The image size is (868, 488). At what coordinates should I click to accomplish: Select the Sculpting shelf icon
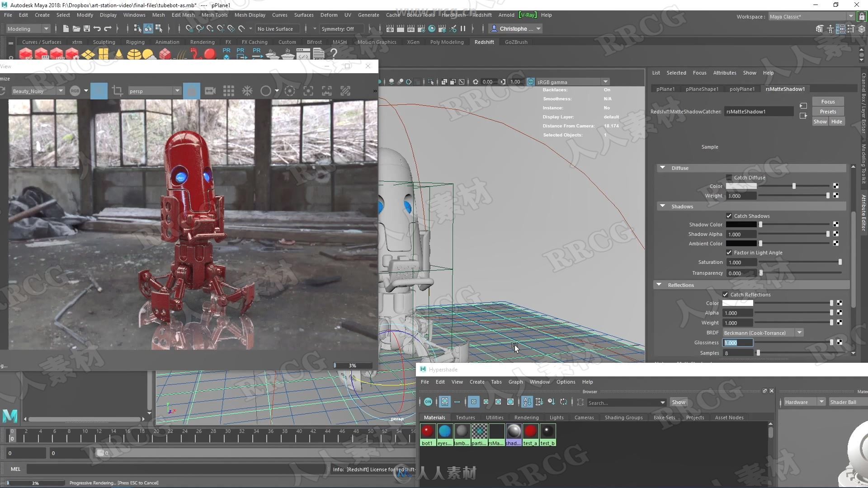click(104, 42)
